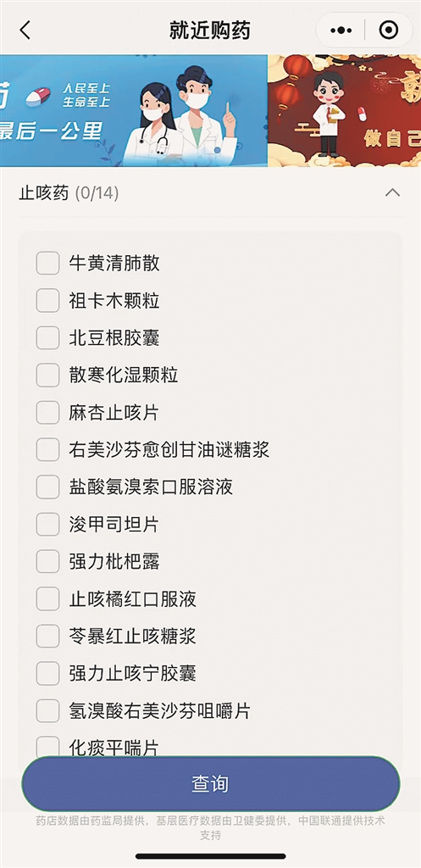Collapse the 止咳药 section chevron
This screenshot has width=421, height=868.
392,192
